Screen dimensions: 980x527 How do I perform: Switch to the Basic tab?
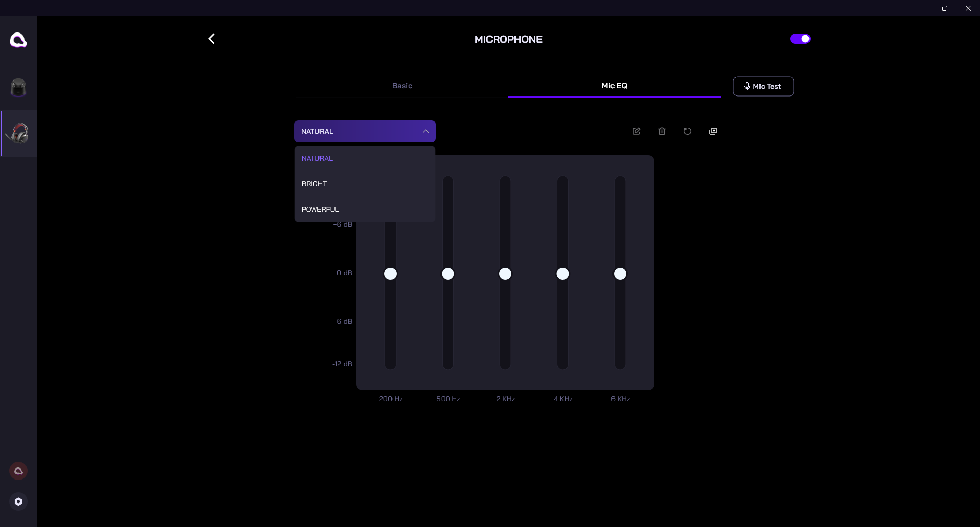[x=402, y=86]
